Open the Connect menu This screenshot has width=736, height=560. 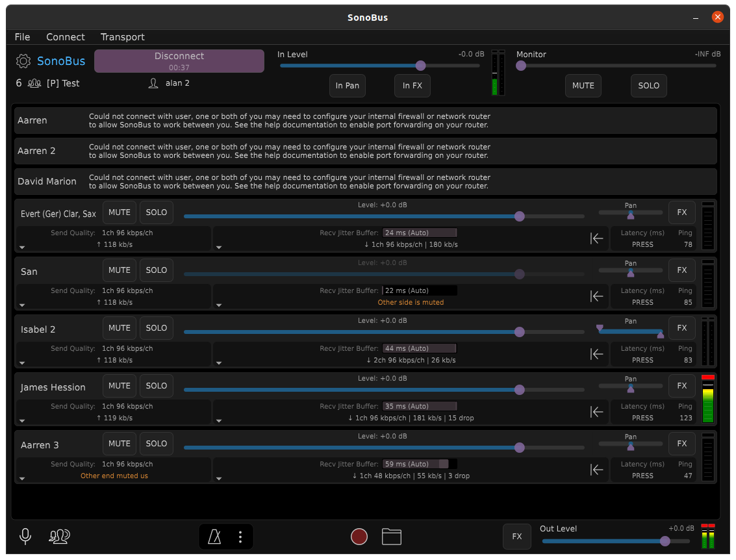[x=65, y=36]
